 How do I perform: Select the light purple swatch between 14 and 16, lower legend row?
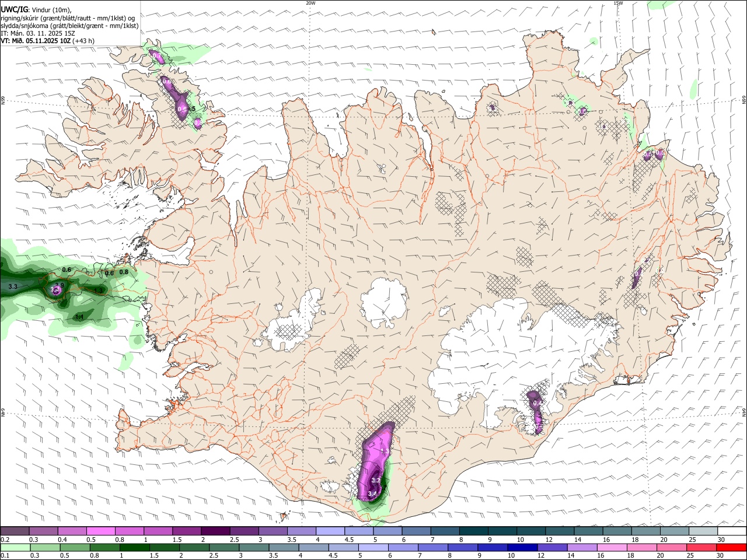click(581, 547)
